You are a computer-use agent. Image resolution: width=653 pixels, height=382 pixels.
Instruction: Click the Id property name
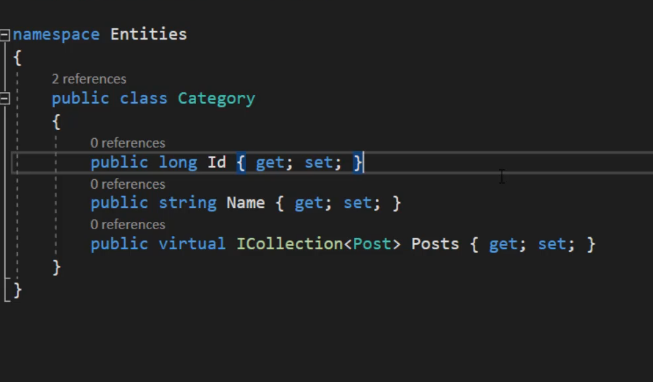point(217,162)
